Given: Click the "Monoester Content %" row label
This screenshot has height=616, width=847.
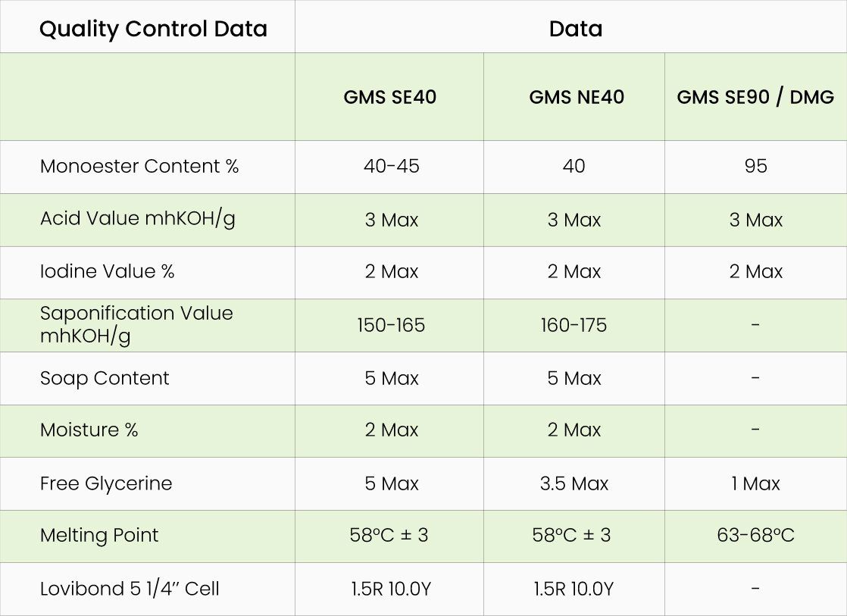Looking at the screenshot, I should [139, 166].
